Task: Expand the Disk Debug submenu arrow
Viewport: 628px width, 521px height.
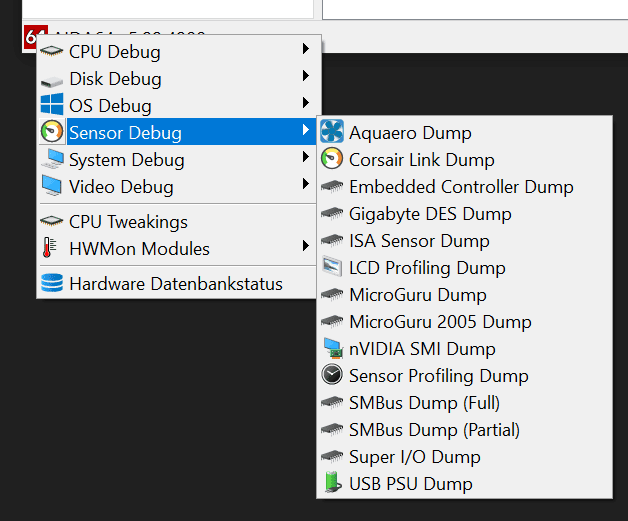Action: (306, 75)
